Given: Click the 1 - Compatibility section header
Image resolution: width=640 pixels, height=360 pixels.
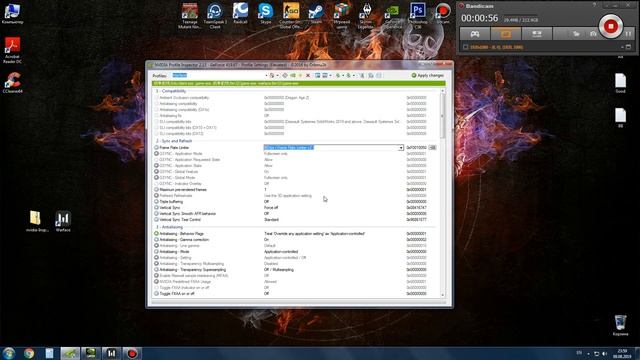Looking at the screenshot, I should 171,91.
